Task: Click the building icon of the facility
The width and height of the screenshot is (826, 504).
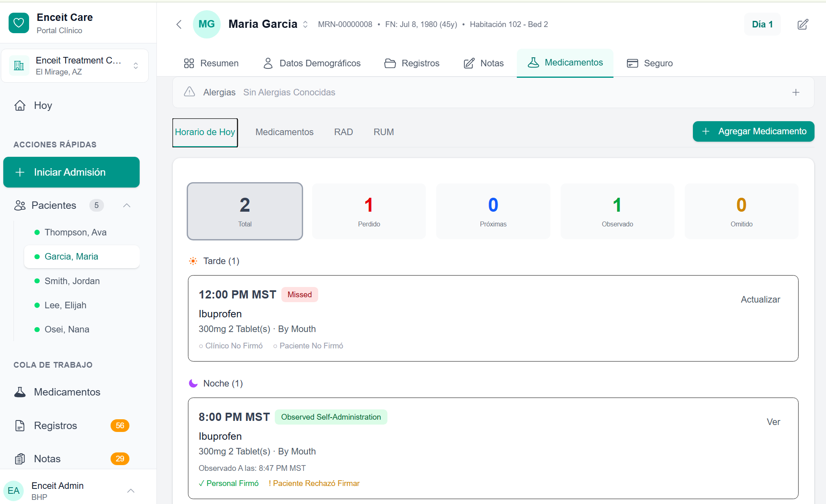Action: click(19, 66)
